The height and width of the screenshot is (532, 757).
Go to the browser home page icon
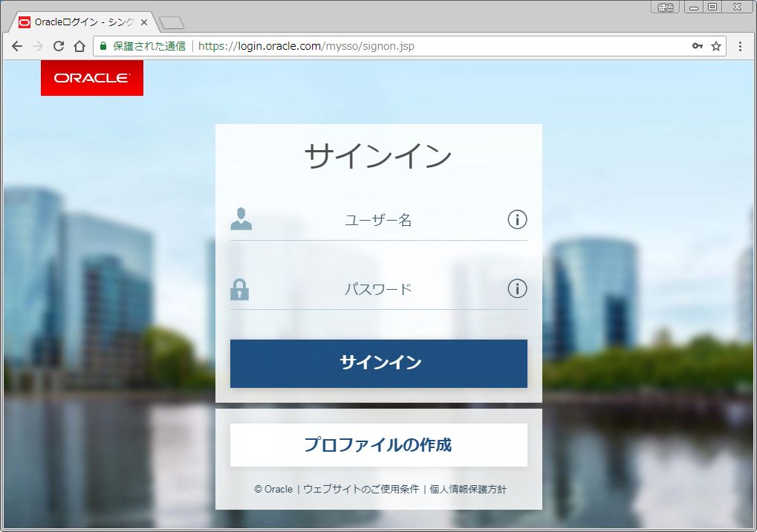click(79, 46)
